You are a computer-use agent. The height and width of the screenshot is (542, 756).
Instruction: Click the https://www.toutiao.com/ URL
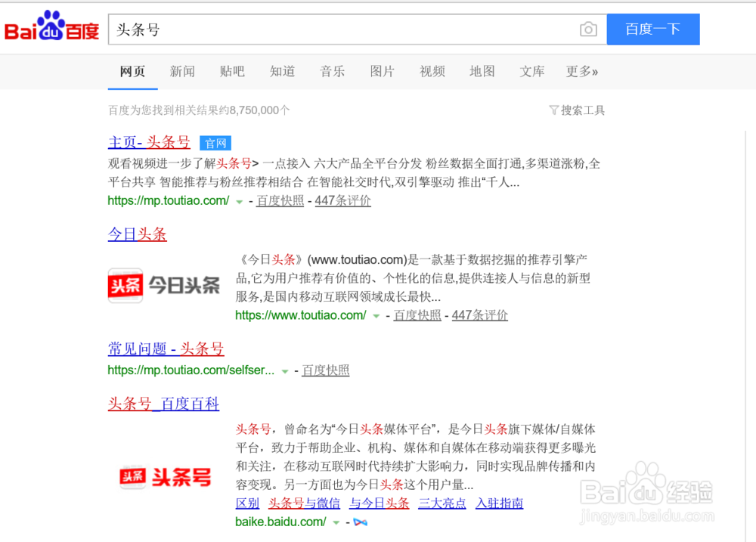[301, 315]
